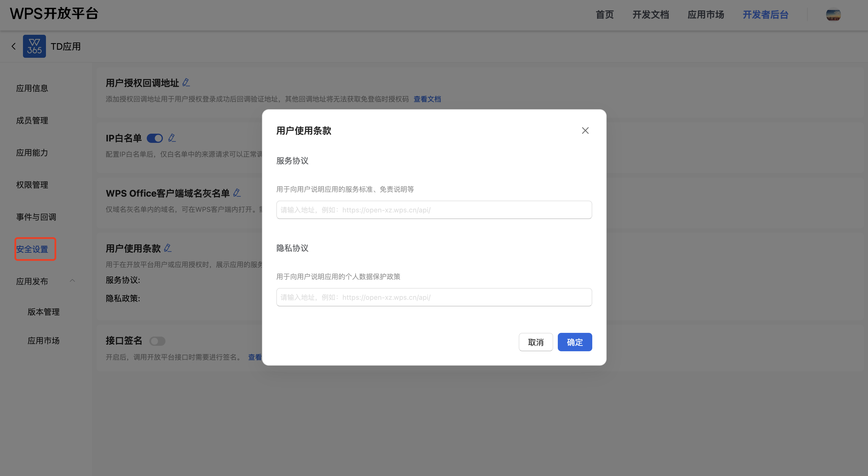Image resolution: width=868 pixels, height=476 pixels.
Task: Click the WPS 365 app logo
Action: tap(34, 46)
